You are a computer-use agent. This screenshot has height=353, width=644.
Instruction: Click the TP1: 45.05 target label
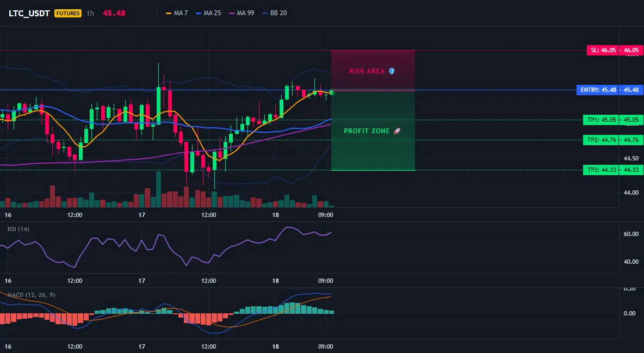click(601, 120)
